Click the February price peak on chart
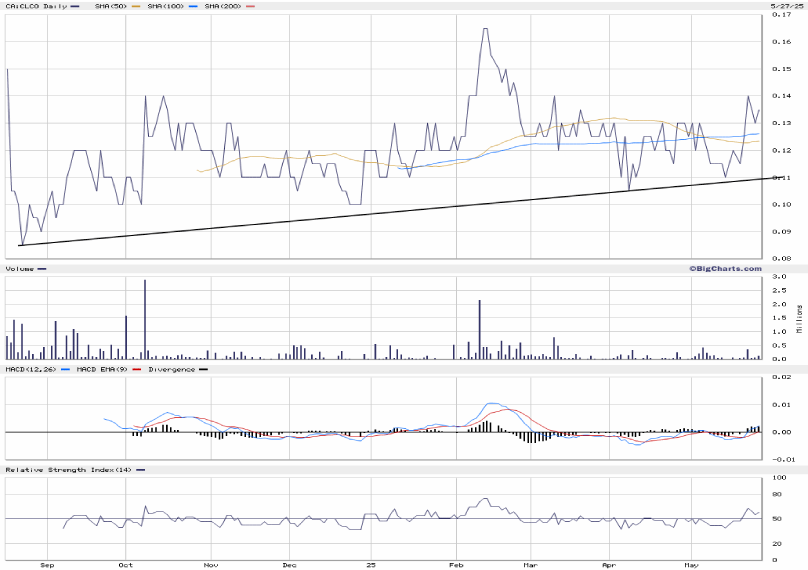808x570 pixels. (485, 29)
